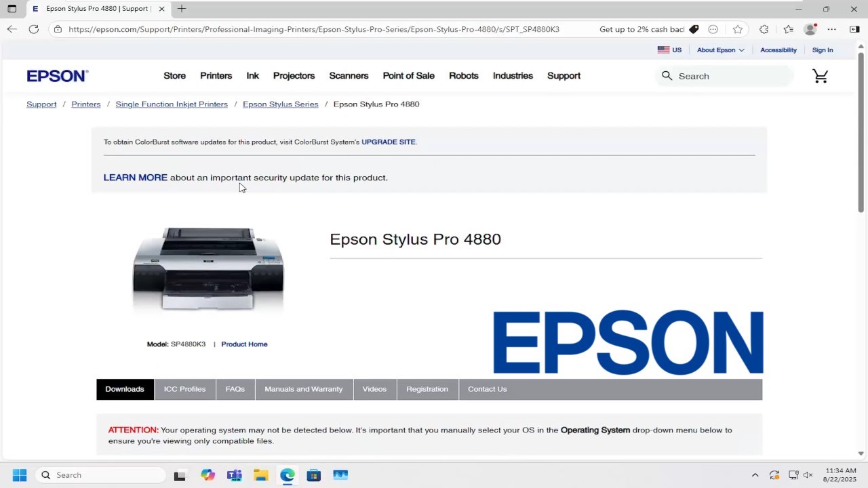Screen dimensions: 868x488
Task: Open the Support menu
Action: [x=564, y=76]
